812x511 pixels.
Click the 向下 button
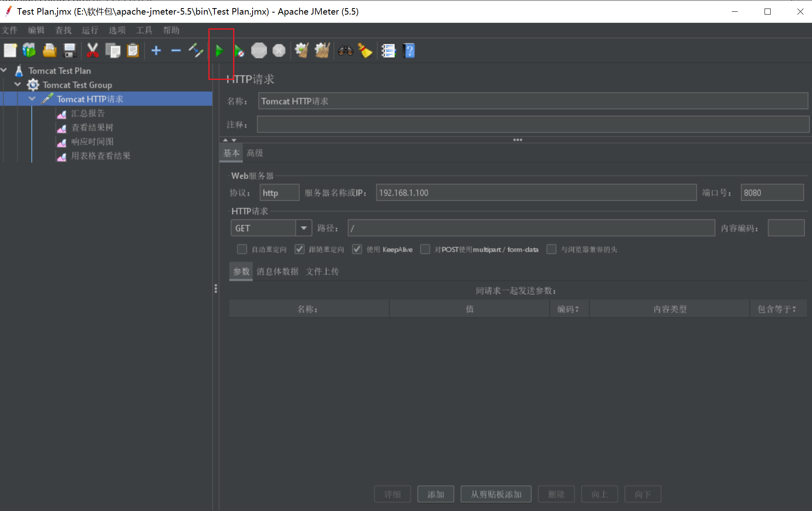(x=643, y=494)
